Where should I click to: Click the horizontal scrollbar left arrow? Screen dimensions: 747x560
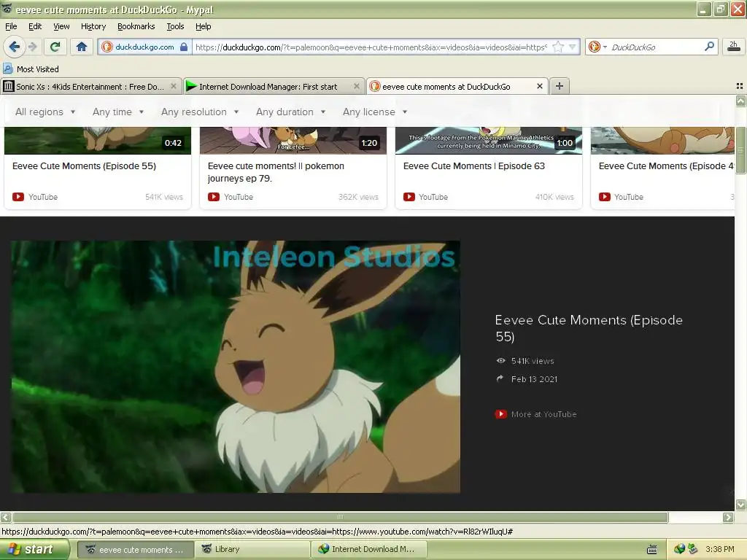[x=6, y=517]
